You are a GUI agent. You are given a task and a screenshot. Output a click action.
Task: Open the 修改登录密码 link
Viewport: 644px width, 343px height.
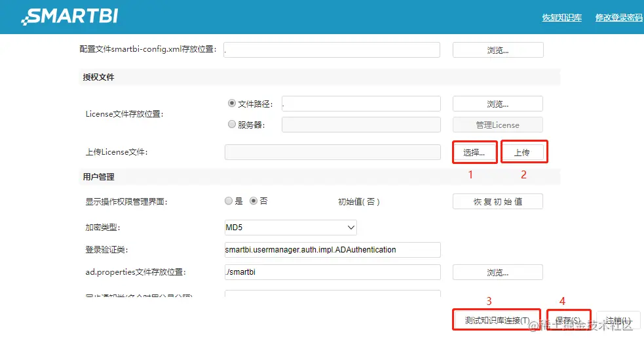click(619, 17)
